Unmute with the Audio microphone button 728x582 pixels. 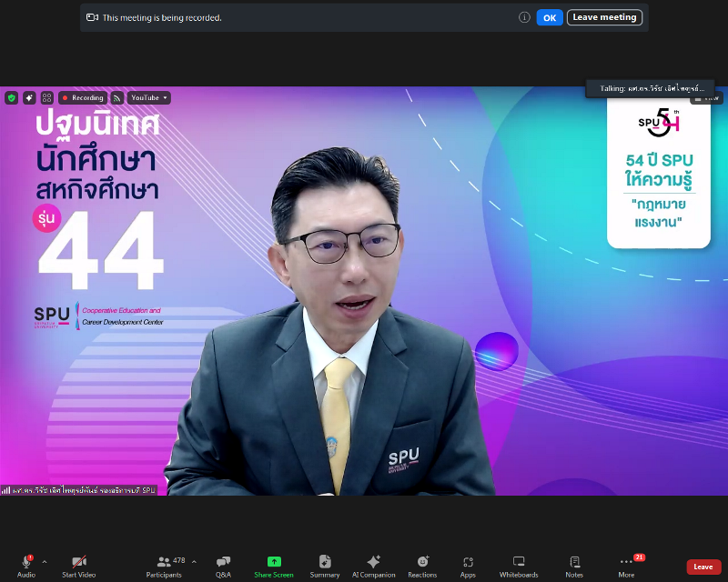click(x=26, y=567)
